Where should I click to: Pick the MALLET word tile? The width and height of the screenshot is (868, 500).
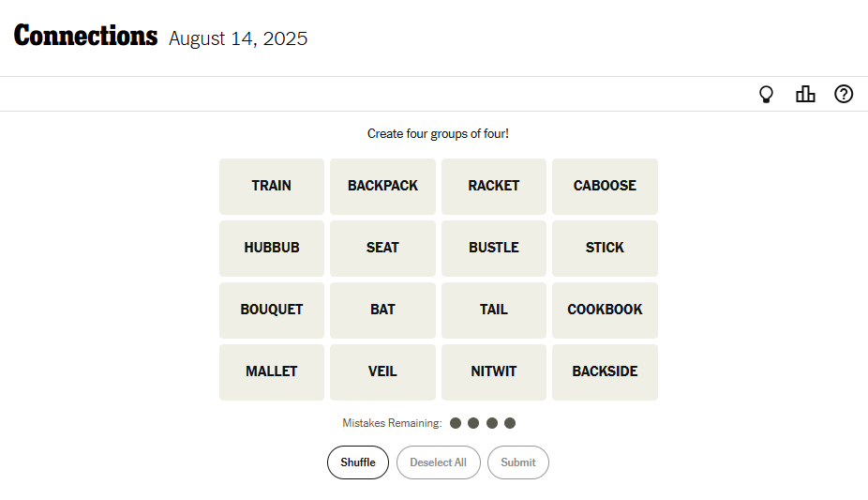click(x=272, y=371)
